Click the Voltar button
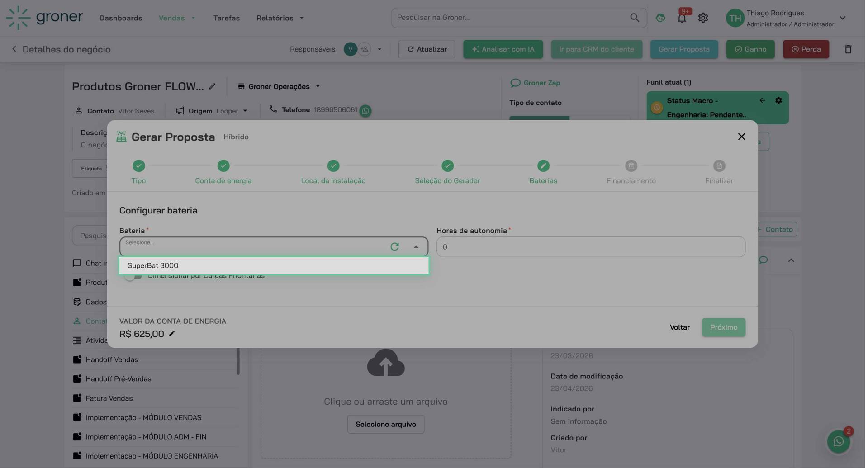This screenshot has width=868, height=468. pos(679,327)
